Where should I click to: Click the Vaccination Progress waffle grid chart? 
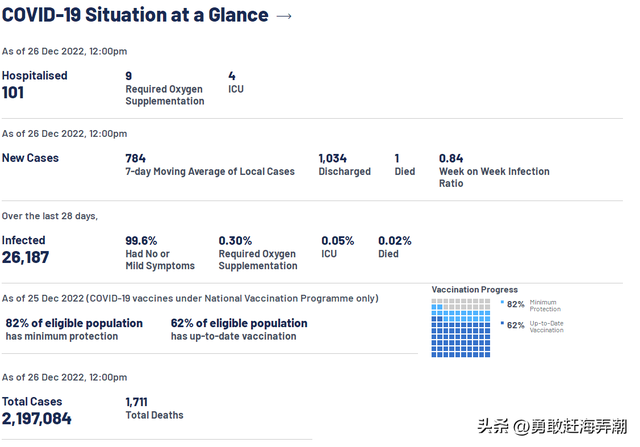(462, 327)
